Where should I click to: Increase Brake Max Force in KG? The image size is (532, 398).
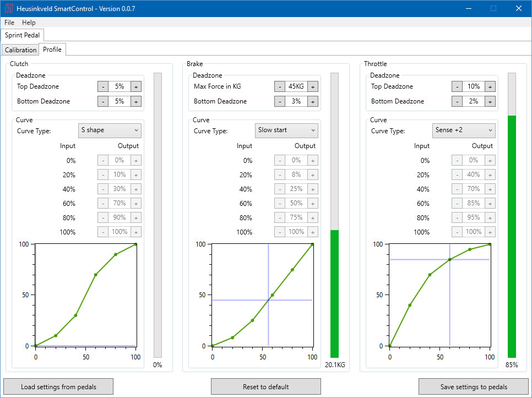pyautogui.click(x=313, y=86)
